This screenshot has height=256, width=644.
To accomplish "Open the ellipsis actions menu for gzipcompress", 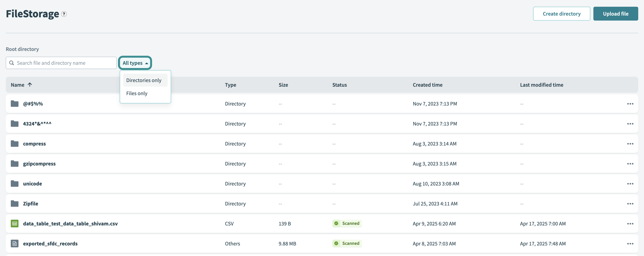I will tap(631, 163).
